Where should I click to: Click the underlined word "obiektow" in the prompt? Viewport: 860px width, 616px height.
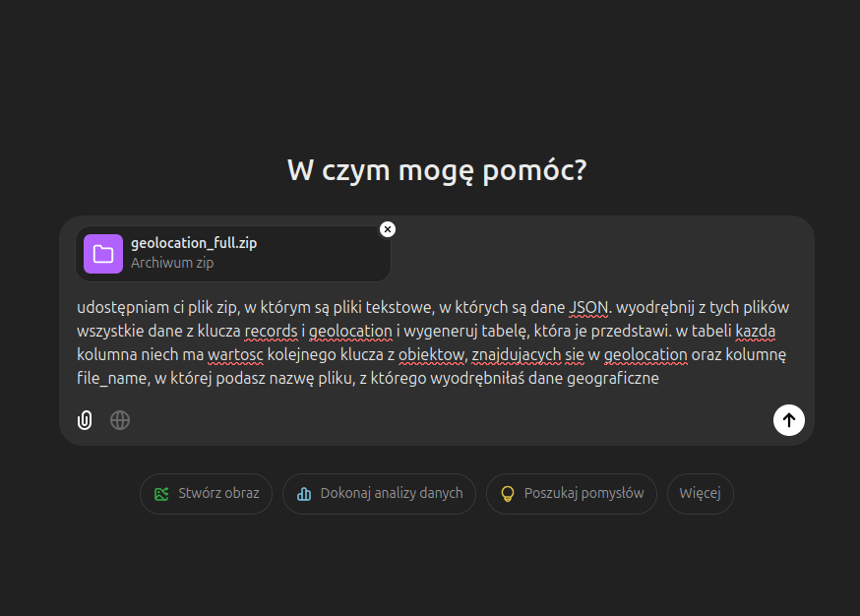point(431,355)
